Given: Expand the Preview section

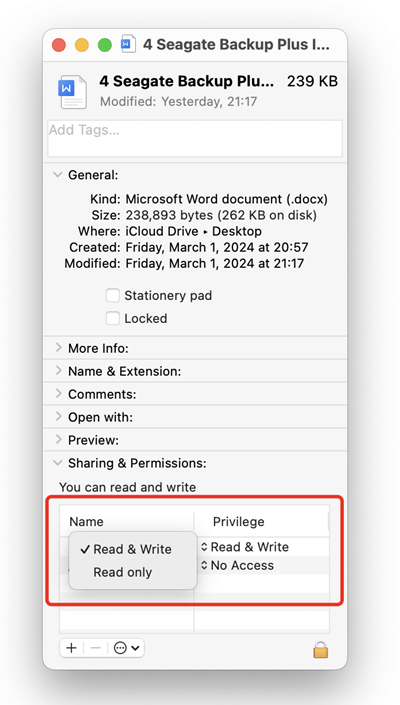Looking at the screenshot, I should [58, 440].
